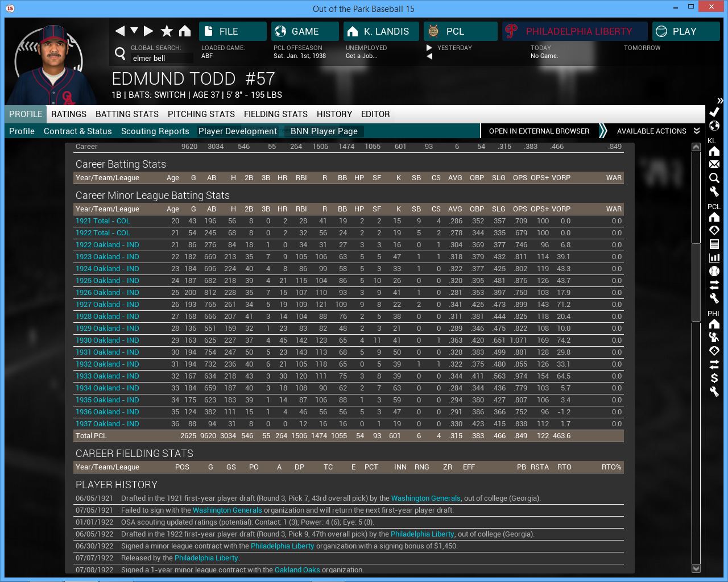Open the PCL standings list icon
This screenshot has height=582, width=728.
[714, 244]
